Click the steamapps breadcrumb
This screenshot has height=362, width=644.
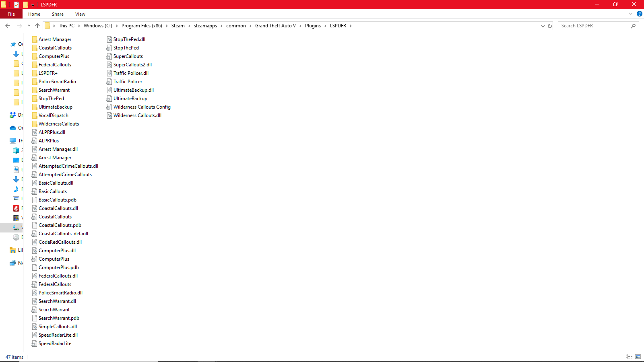point(205,26)
